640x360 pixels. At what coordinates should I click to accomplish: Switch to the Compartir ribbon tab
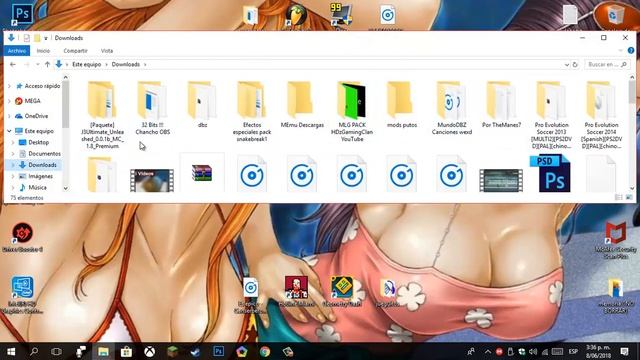(x=76, y=51)
